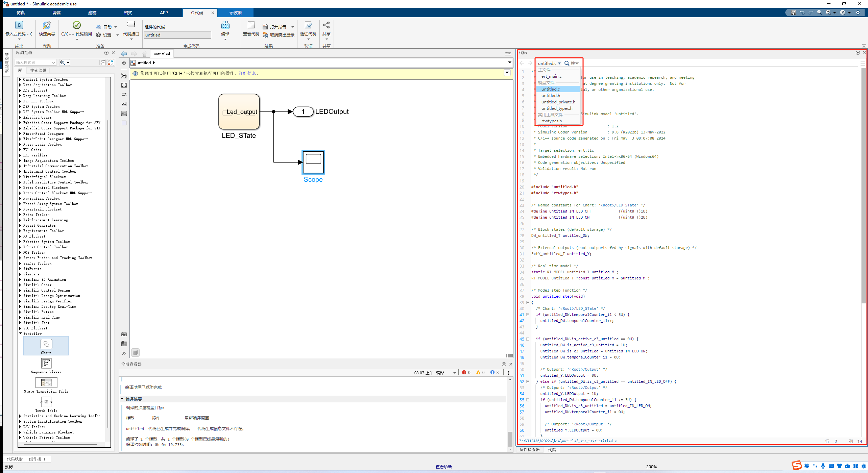Viewport: 868px width, 473px height.
Task: Undo using the quick access toolbar arrow
Action: (802, 13)
